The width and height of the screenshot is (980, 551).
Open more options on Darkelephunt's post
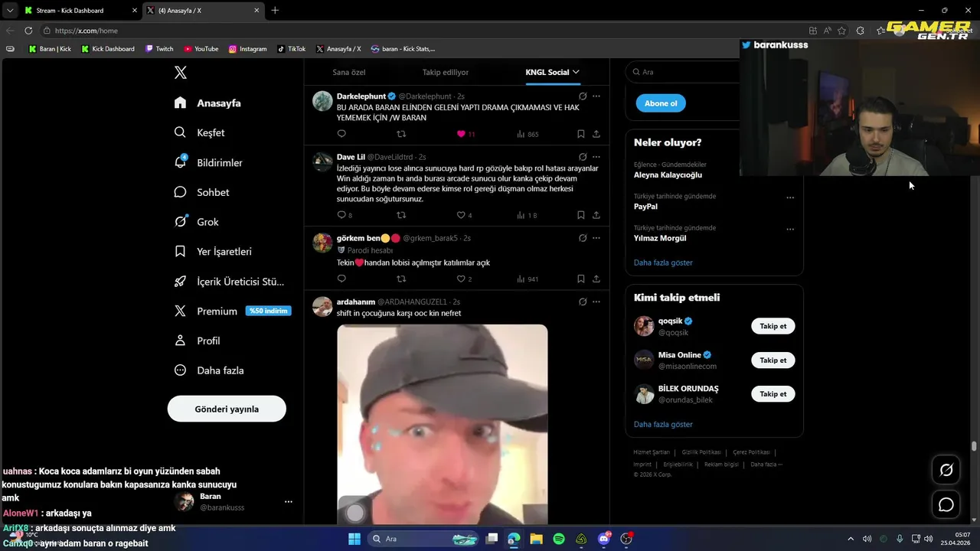[596, 96]
